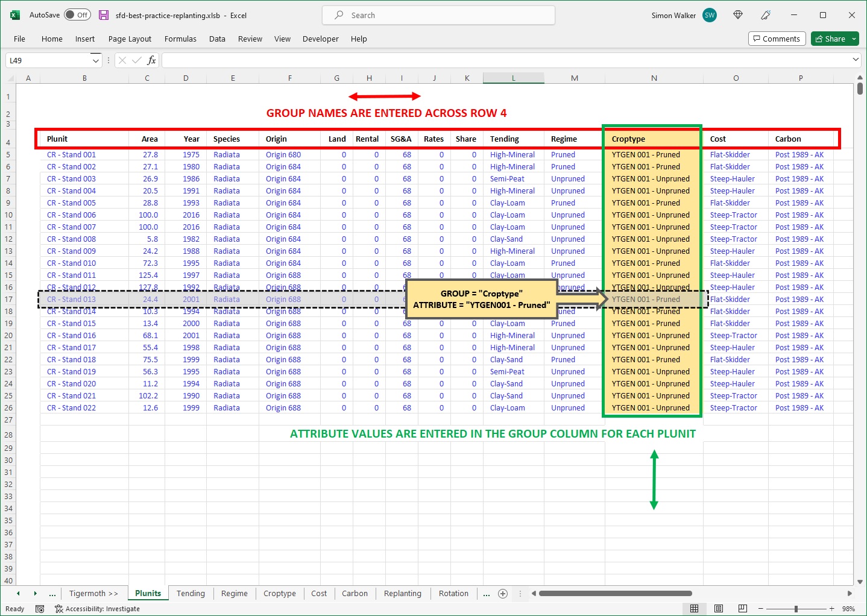This screenshot has height=616, width=867.
Task: Click the pen coming-soon icon
Action: 766,15
